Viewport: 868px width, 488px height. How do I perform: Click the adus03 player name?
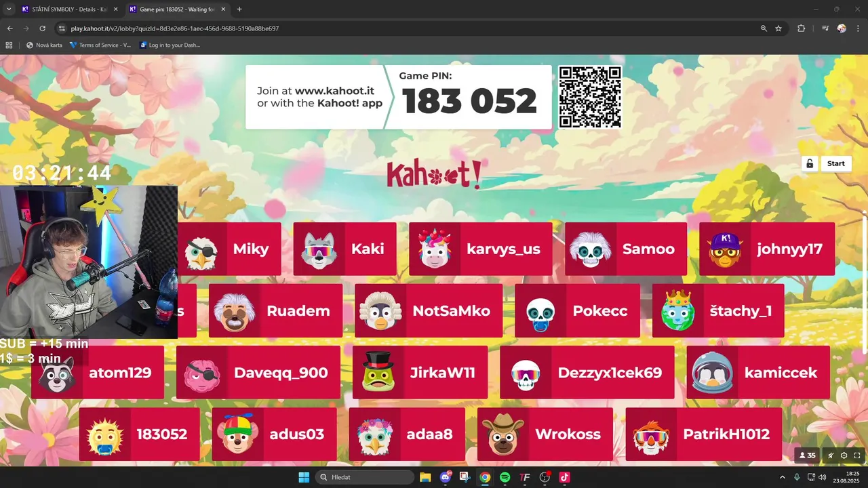pyautogui.click(x=297, y=434)
